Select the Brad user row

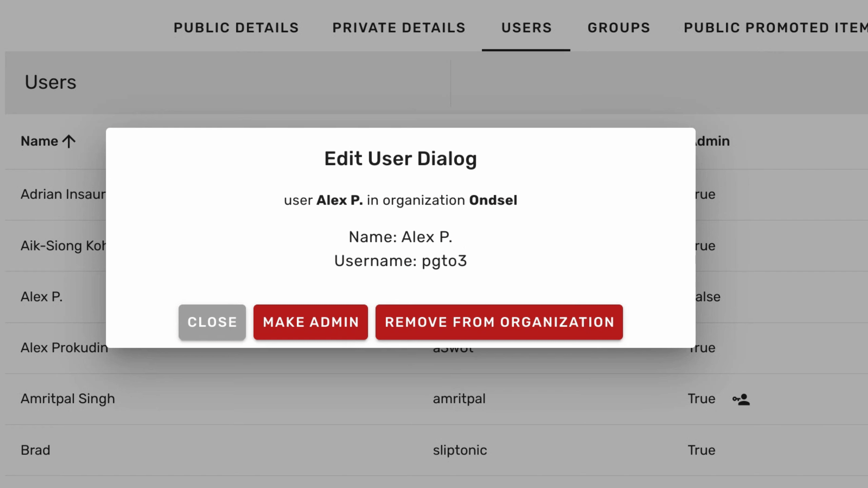pyautogui.click(x=35, y=450)
